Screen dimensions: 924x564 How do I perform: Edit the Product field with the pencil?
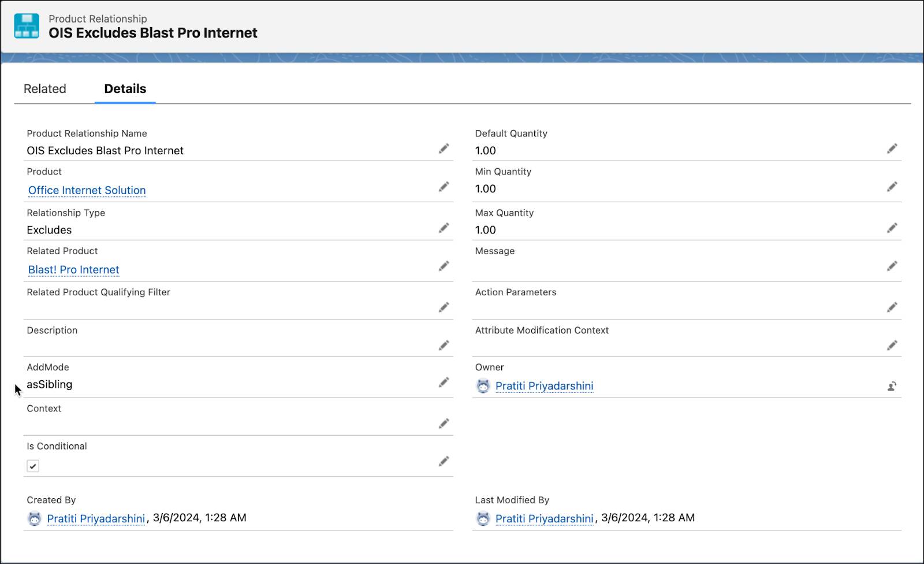444,187
